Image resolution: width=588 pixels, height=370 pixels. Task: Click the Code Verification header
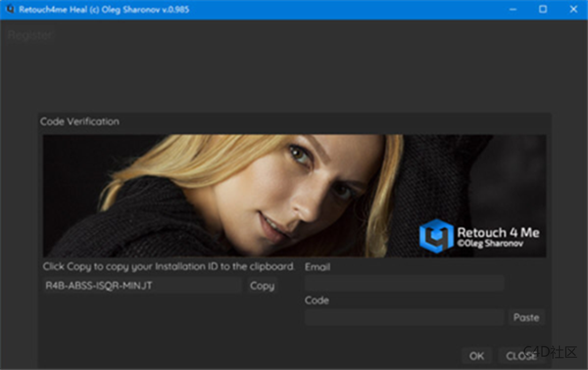tap(79, 121)
